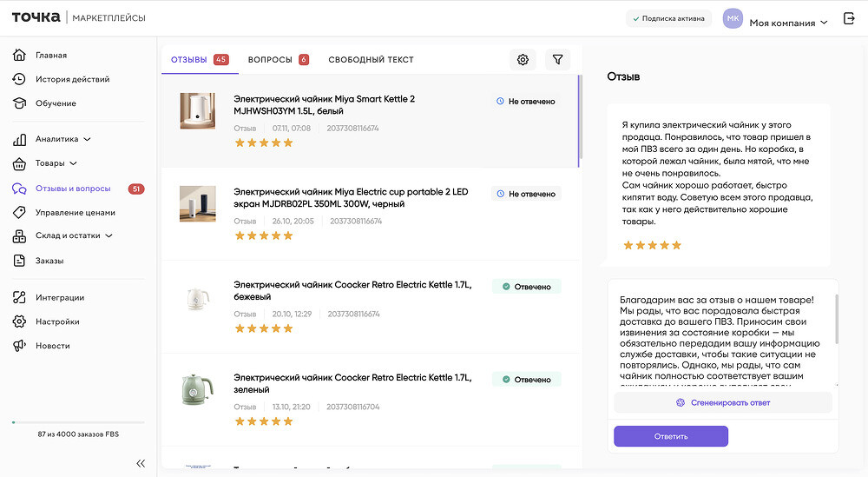Switch to Свободный текст tab
The height and width of the screenshot is (477, 868).
tap(371, 60)
